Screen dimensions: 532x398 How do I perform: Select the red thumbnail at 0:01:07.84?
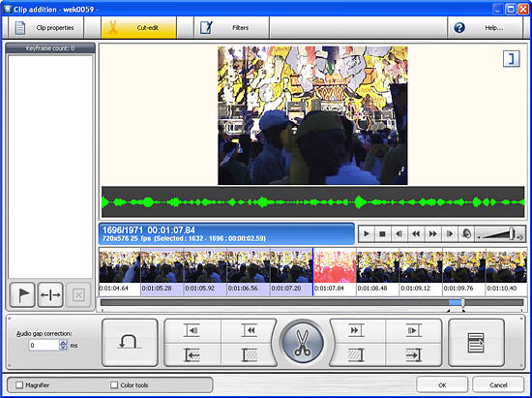point(335,266)
